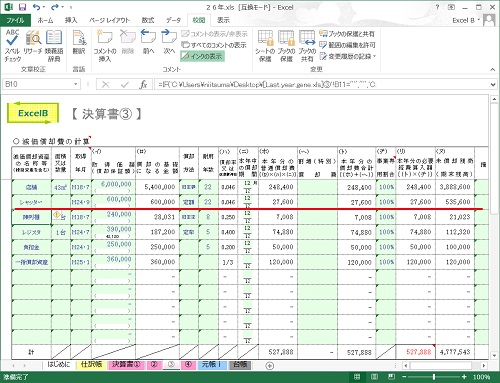Image resolution: width=500 pixels, height=383 pixels.
Task: Click Share Workbook (ブックの共有)
Action: click(x=307, y=46)
